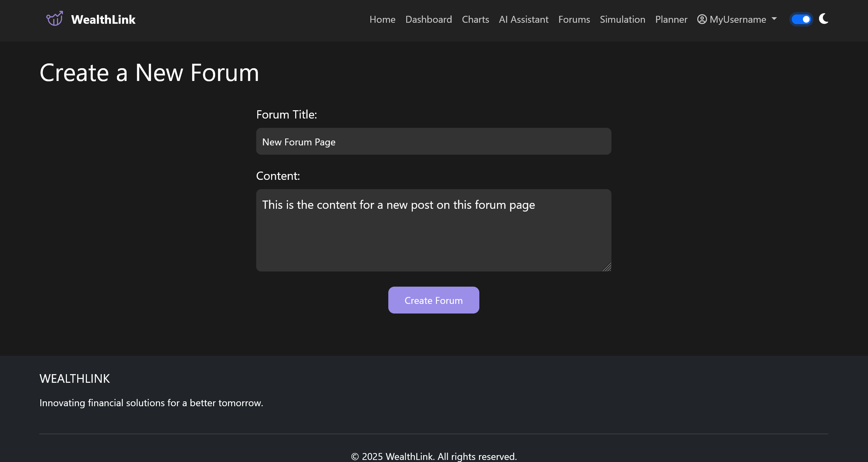Open the AI Assistant page

click(523, 19)
